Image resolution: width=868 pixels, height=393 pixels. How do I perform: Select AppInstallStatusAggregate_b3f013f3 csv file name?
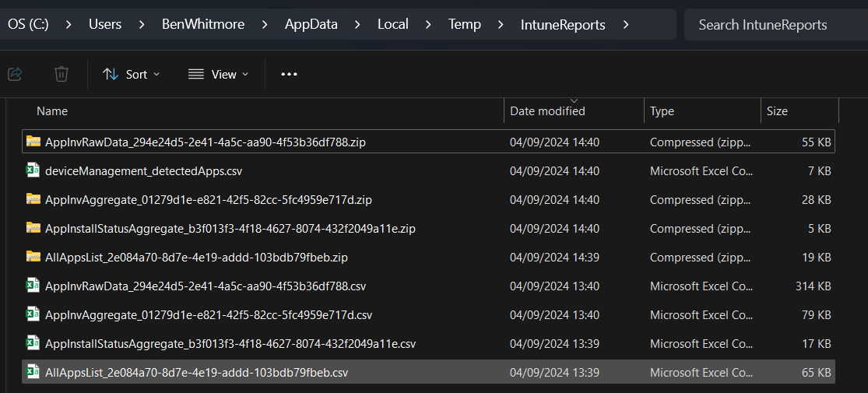click(230, 344)
